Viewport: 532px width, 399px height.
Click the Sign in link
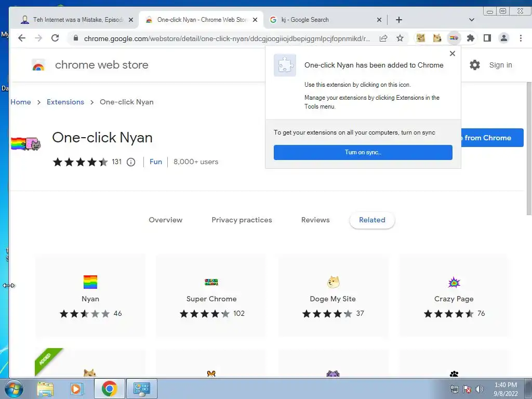(x=500, y=65)
